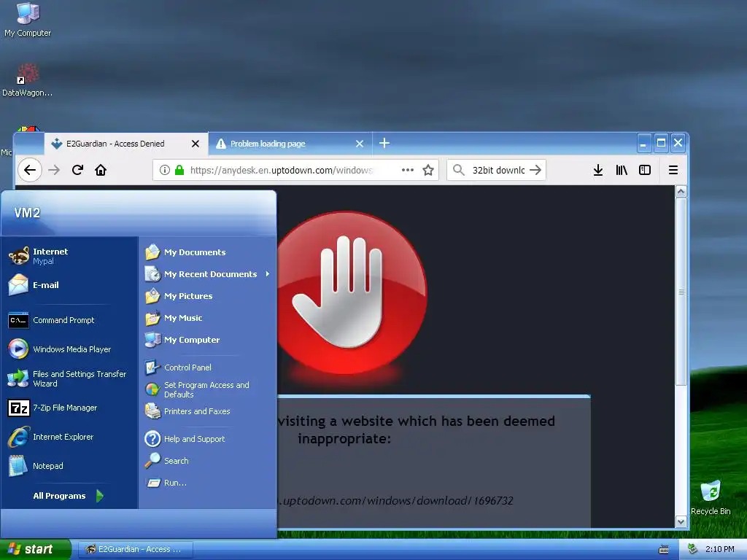Click the My Computer desktop icon
The width and height of the screenshot is (747, 560).
click(28, 20)
